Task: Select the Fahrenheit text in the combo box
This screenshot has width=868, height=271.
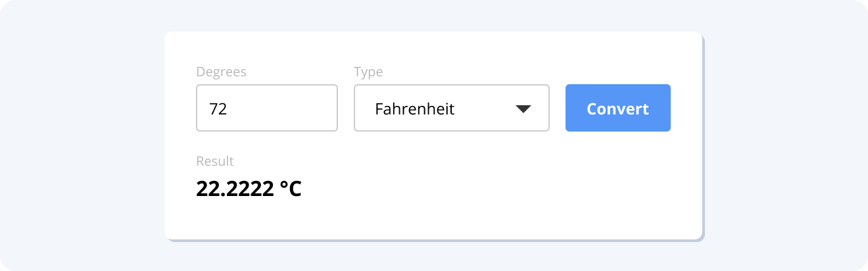Action: (414, 109)
